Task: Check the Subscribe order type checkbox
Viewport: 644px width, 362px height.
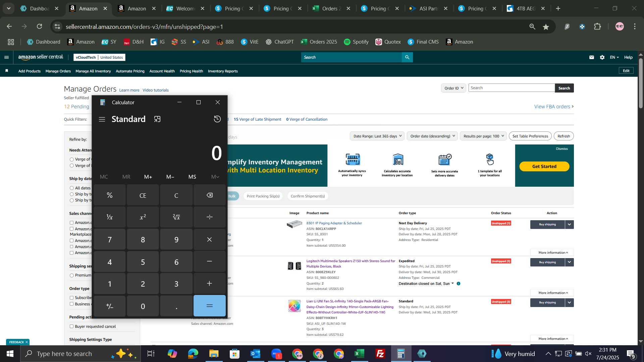Action: pos(71,298)
